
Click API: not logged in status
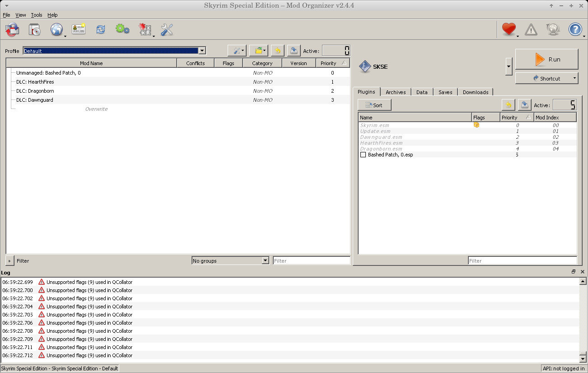[564, 368]
